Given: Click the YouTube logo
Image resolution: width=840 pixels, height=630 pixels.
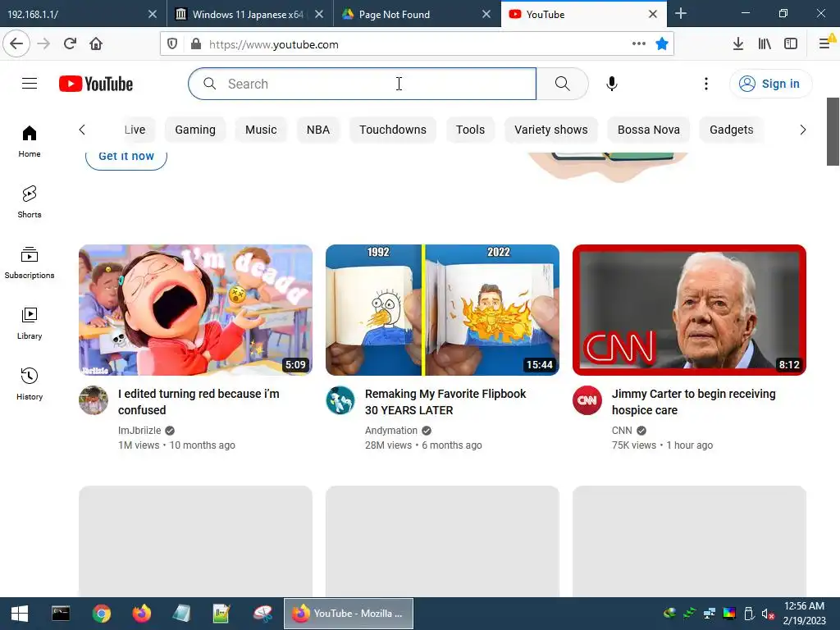Looking at the screenshot, I should click(x=96, y=84).
